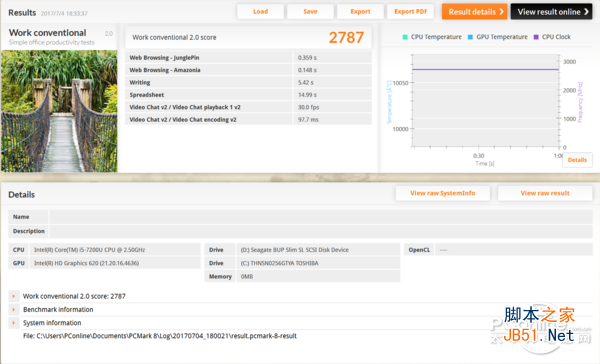
Task: Click the OpenCL field value
Action: coord(514,250)
